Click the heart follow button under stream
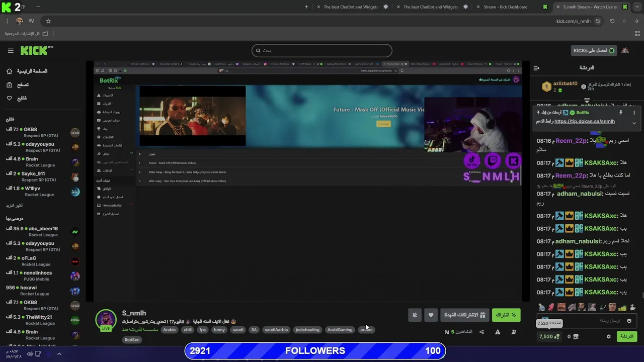The image size is (644, 362). click(431, 315)
